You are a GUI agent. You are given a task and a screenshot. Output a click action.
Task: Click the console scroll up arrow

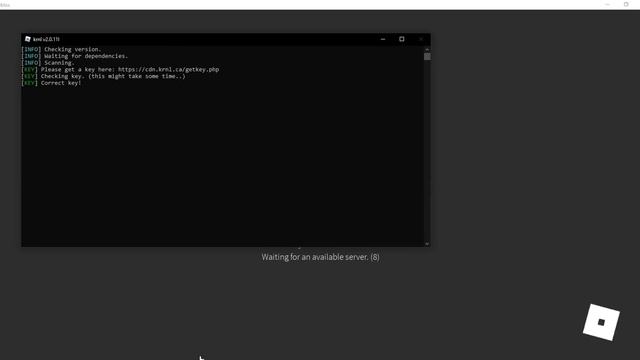click(427, 49)
